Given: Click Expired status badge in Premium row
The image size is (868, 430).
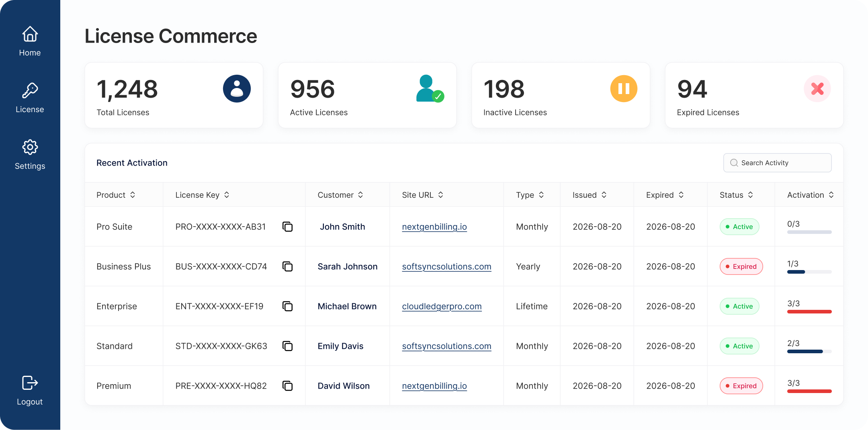Looking at the screenshot, I should point(741,386).
